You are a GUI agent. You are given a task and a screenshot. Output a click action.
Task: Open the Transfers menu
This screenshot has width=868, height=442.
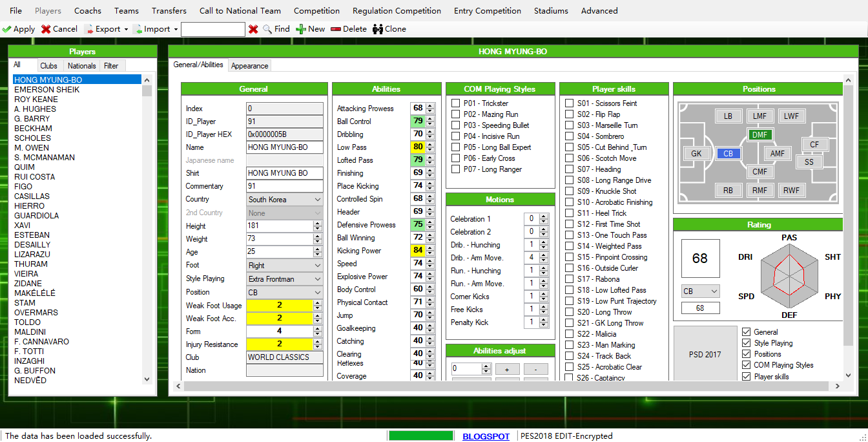[169, 11]
